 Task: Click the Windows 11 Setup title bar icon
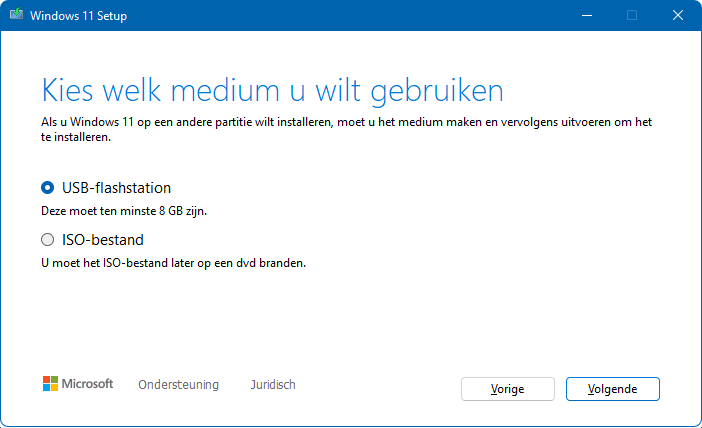17,14
